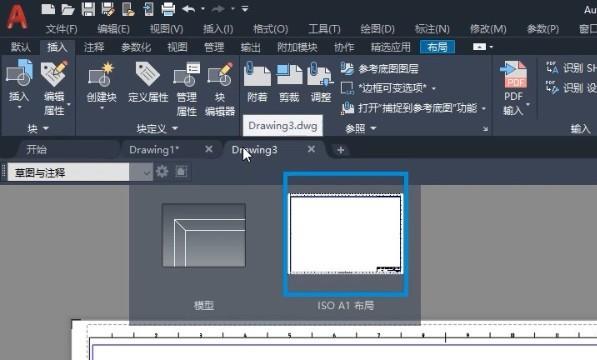The image size is (597, 360).
Task: Open the 视图(V) menu
Action: [166, 29]
